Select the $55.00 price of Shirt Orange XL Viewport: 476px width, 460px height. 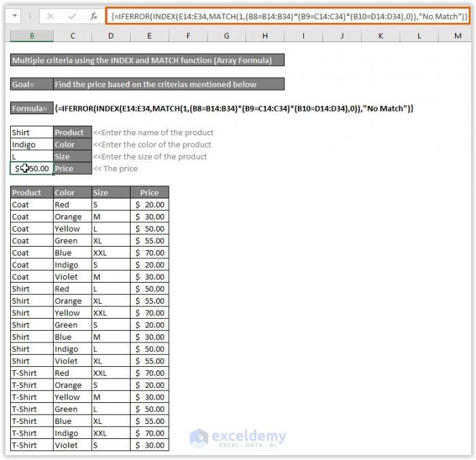[150, 301]
